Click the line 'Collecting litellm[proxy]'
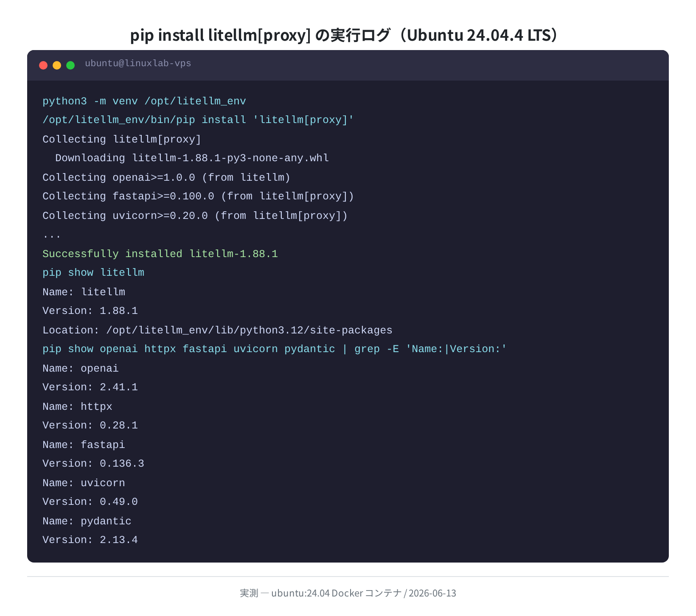The image size is (696, 616). 122,140
